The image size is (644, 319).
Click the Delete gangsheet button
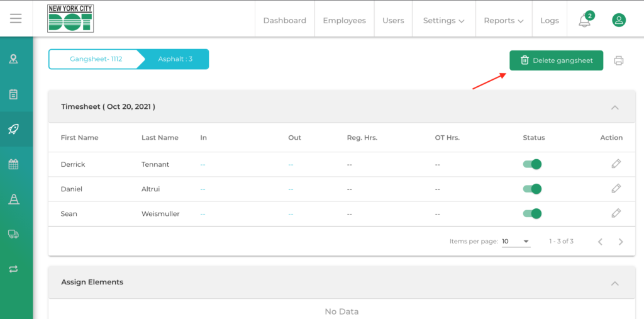[556, 60]
